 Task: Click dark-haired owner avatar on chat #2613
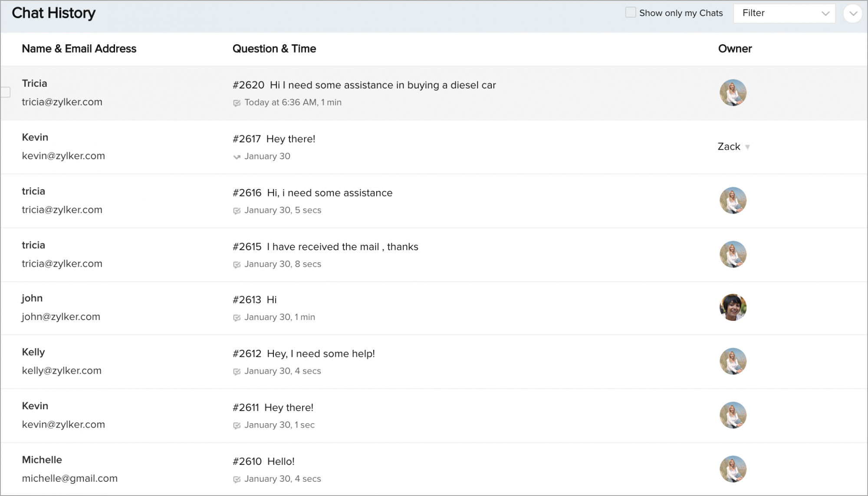(x=733, y=307)
